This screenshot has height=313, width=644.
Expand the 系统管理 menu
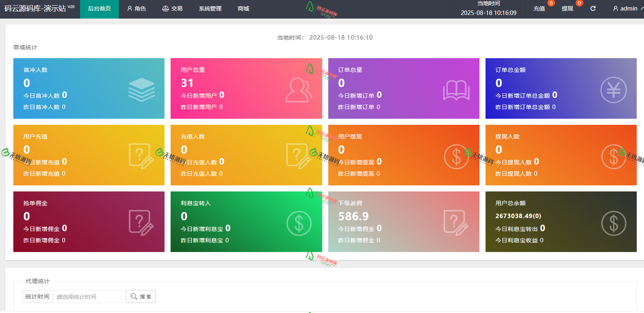click(x=210, y=8)
